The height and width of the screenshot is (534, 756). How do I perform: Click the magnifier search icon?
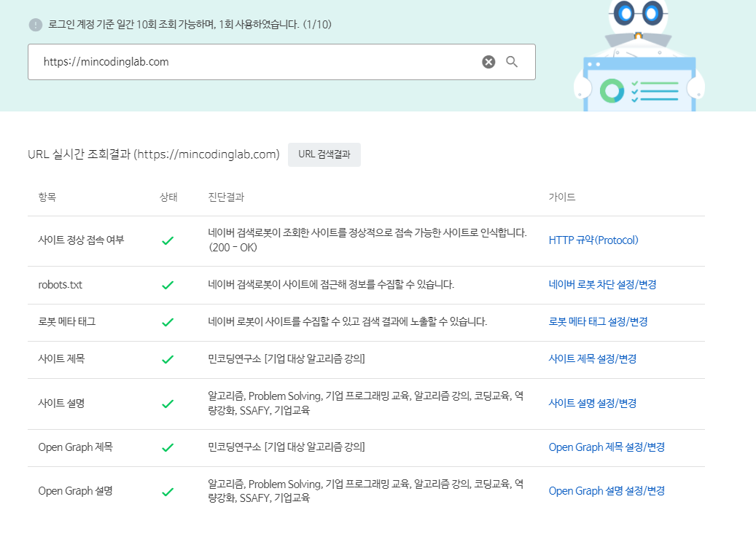(x=512, y=62)
